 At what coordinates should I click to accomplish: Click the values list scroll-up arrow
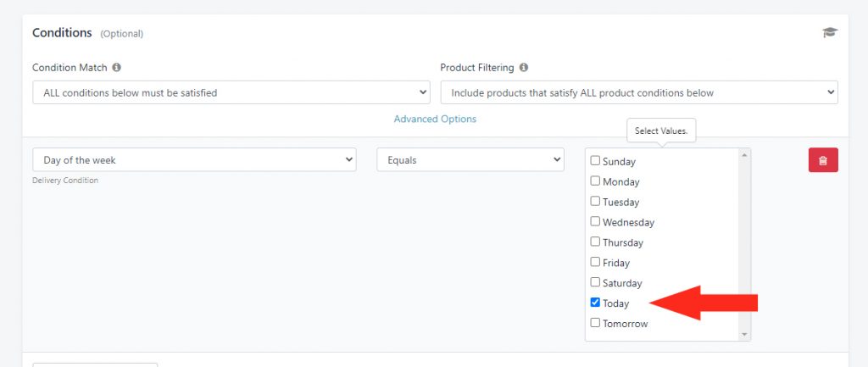[x=744, y=155]
